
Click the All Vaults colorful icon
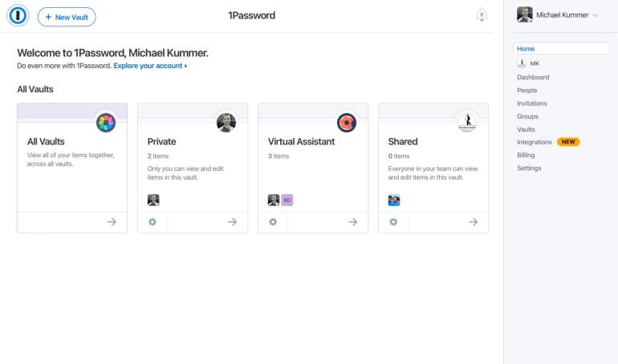(x=106, y=123)
